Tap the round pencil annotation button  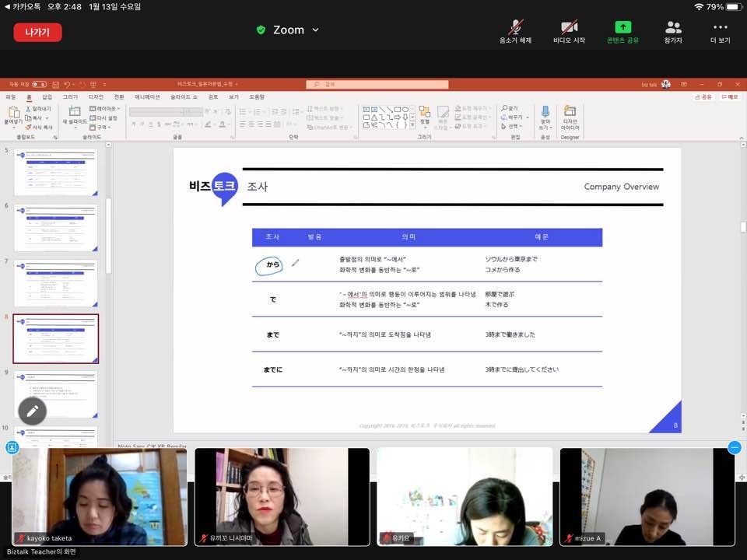pyautogui.click(x=33, y=411)
